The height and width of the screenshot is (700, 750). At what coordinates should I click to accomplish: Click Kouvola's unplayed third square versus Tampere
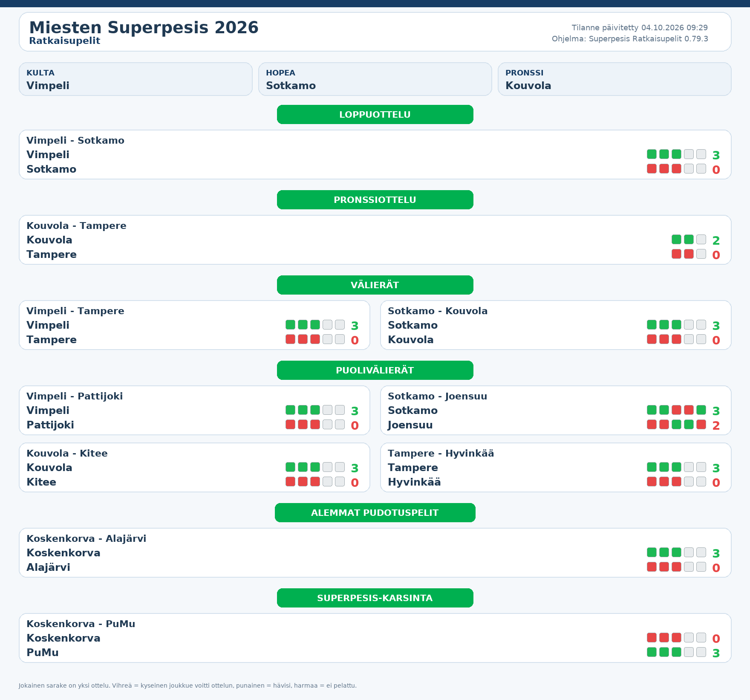click(701, 240)
